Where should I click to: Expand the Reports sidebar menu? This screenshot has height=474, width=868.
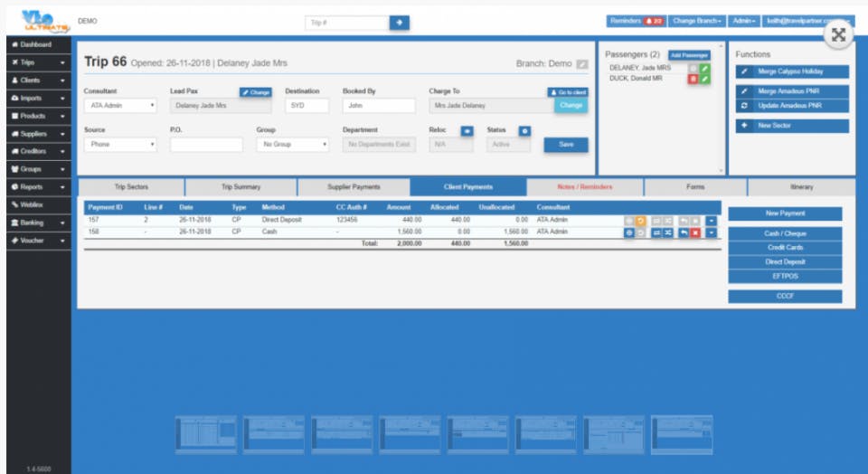[38, 187]
